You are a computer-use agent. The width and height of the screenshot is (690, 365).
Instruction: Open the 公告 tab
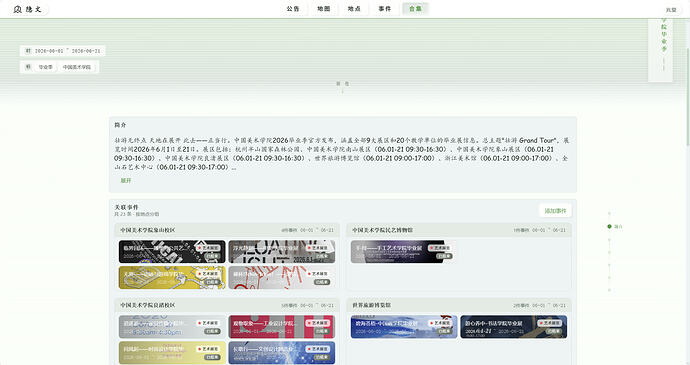coord(293,9)
